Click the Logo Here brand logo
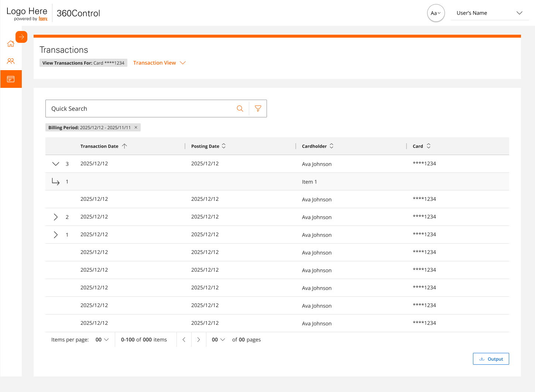Viewport: 535px width, 392px height. tap(27, 14)
